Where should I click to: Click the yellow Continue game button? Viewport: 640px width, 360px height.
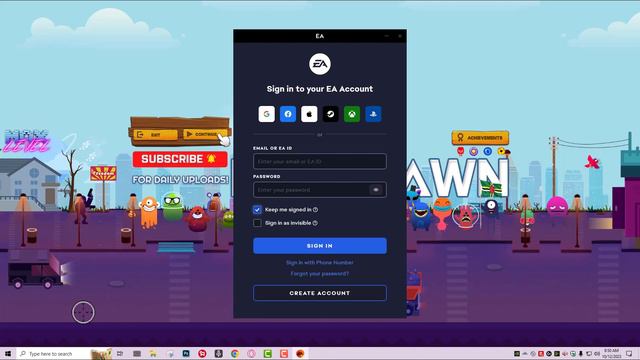pyautogui.click(x=204, y=134)
